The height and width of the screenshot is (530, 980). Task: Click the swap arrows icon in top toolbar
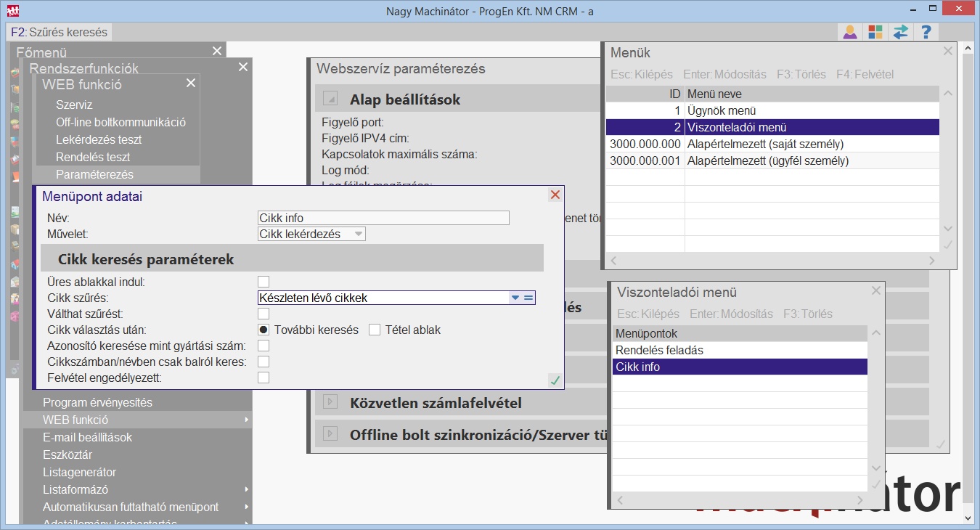pyautogui.click(x=900, y=32)
